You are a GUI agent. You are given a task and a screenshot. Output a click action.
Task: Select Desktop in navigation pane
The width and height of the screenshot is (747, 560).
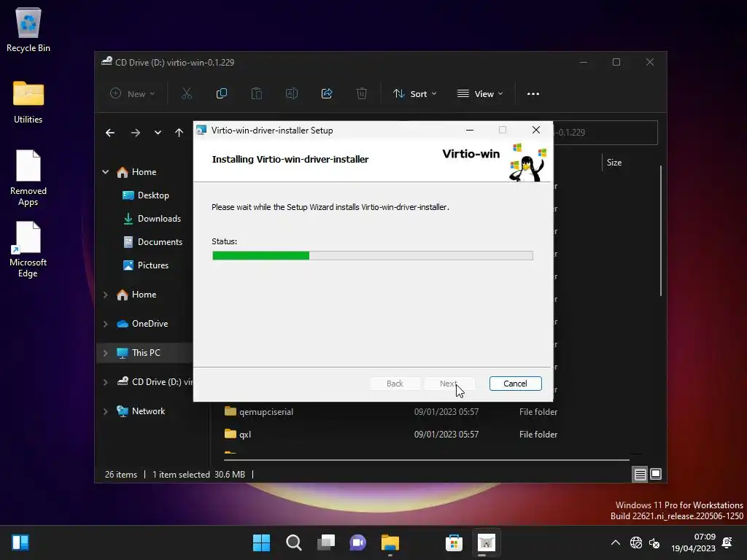click(145, 195)
